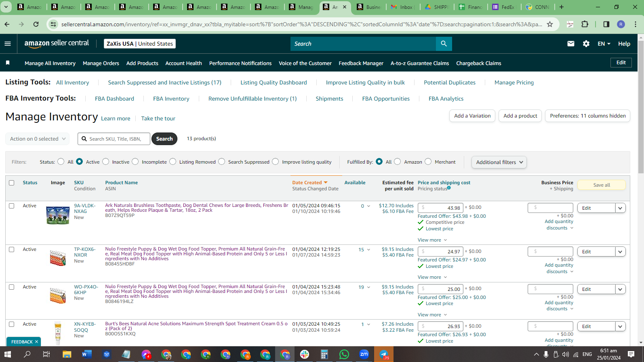644x362 pixels.
Task: Open Preferences: 11 columns hidden
Action: click(587, 116)
